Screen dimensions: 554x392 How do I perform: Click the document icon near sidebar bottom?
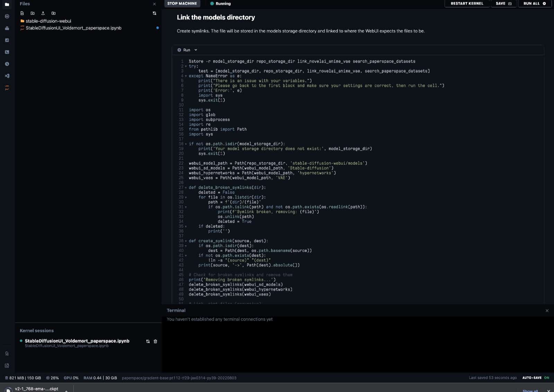(7, 354)
